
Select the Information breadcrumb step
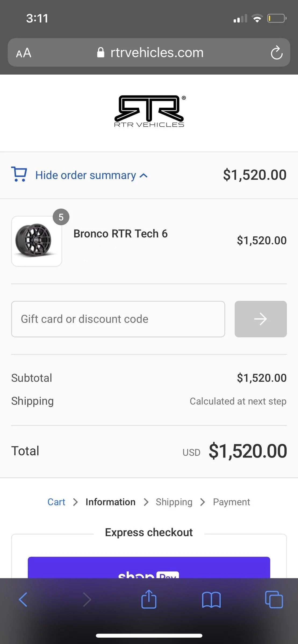110,502
